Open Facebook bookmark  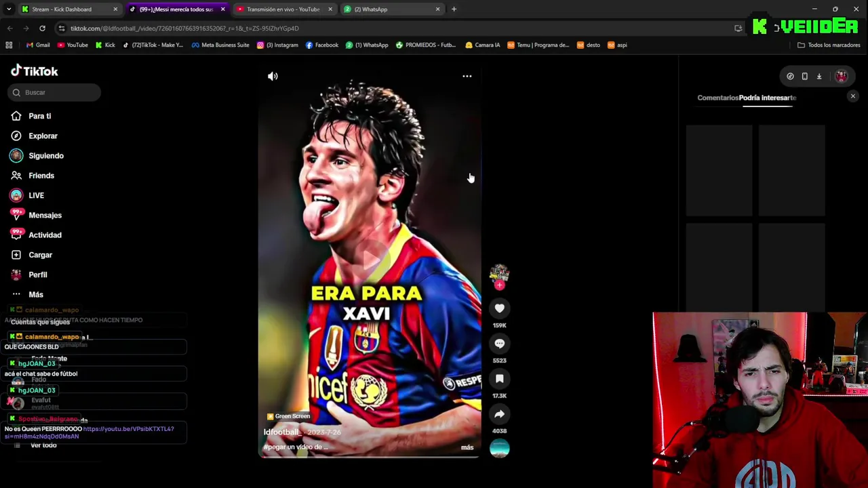(x=322, y=45)
